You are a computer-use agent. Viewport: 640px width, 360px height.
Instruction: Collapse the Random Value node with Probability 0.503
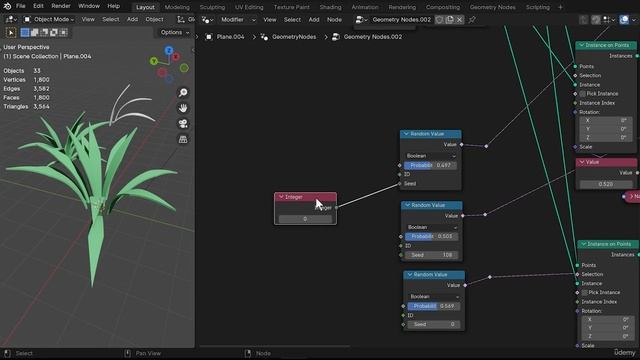[407, 205]
